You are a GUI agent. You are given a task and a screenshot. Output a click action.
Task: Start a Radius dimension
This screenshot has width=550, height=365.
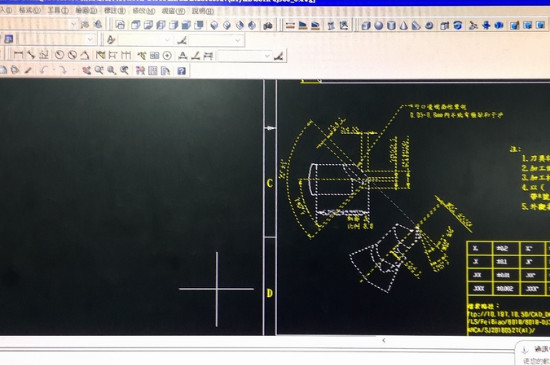[59, 55]
